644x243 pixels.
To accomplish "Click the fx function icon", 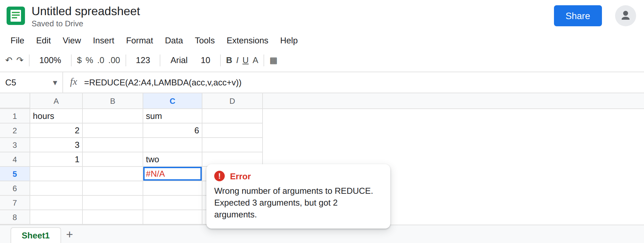I will pos(74,82).
